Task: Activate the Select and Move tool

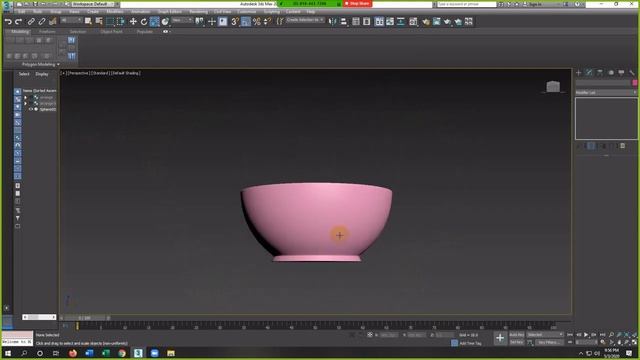Action: pyautogui.click(x=133, y=22)
